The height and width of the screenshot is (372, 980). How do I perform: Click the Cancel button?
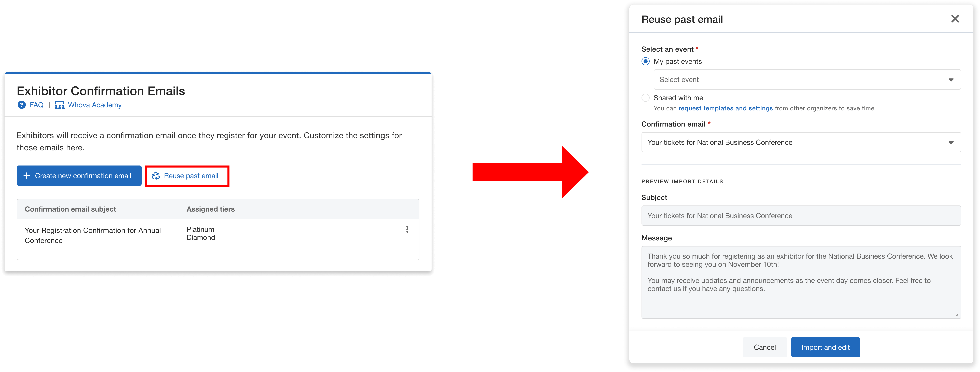[765, 347]
